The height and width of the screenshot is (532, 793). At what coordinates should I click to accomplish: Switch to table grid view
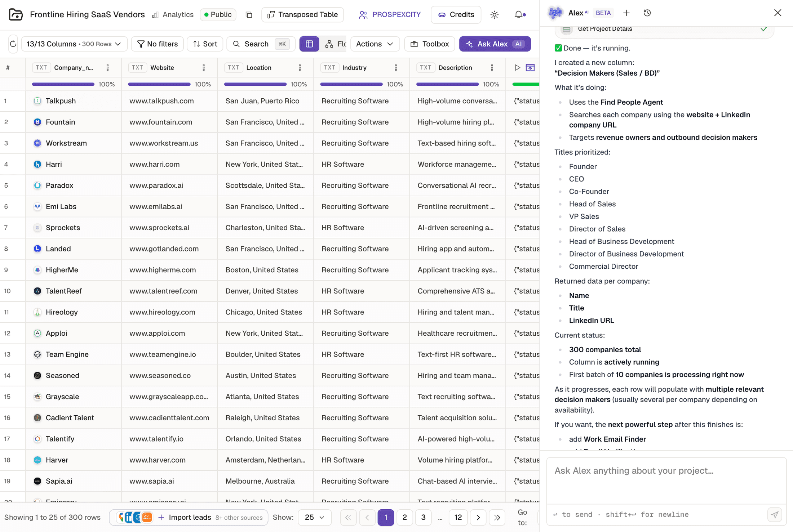[x=309, y=44]
